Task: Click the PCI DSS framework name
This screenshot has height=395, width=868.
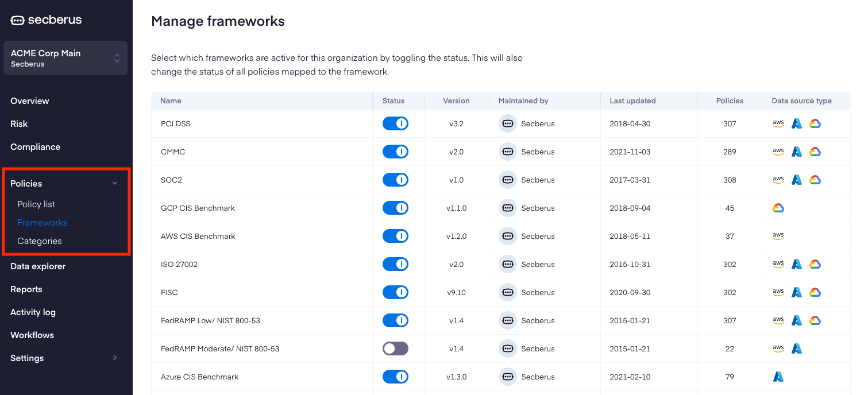Action: pyautogui.click(x=175, y=123)
